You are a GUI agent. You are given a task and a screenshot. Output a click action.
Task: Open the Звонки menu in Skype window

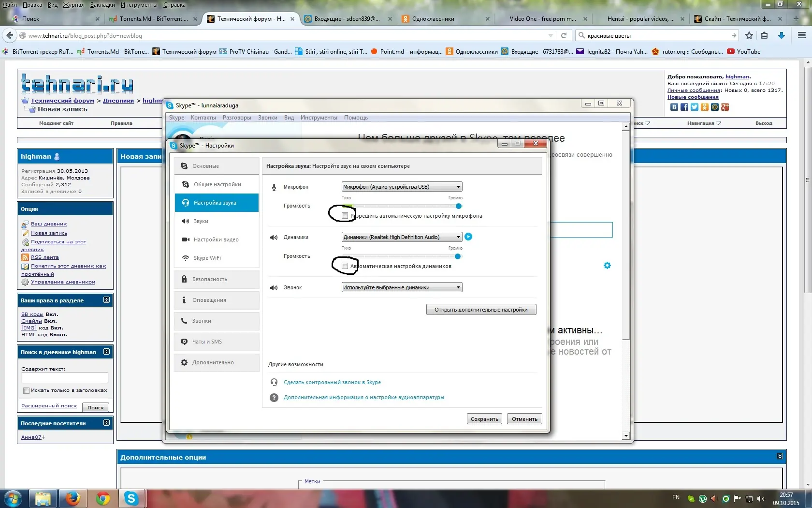[x=268, y=118]
